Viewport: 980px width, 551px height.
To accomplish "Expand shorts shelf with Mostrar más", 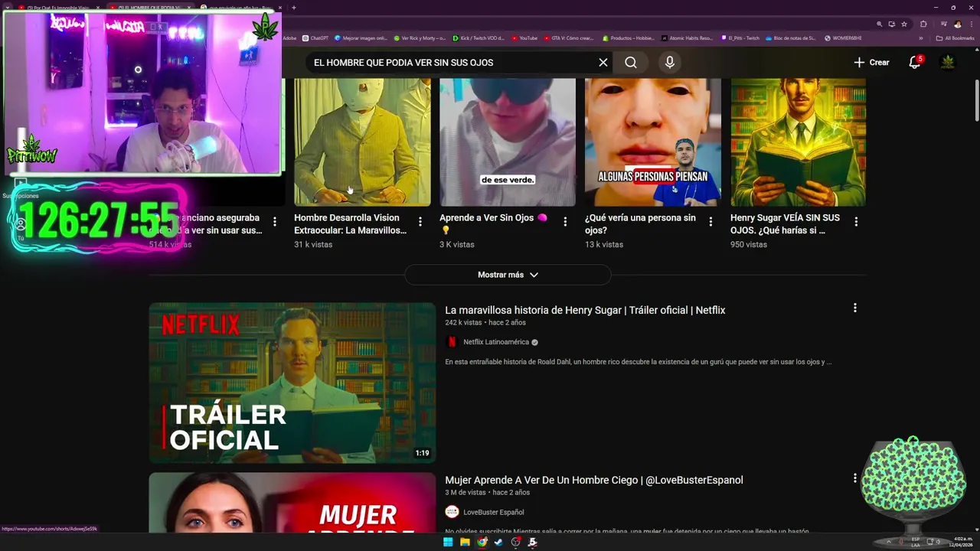I will [508, 275].
